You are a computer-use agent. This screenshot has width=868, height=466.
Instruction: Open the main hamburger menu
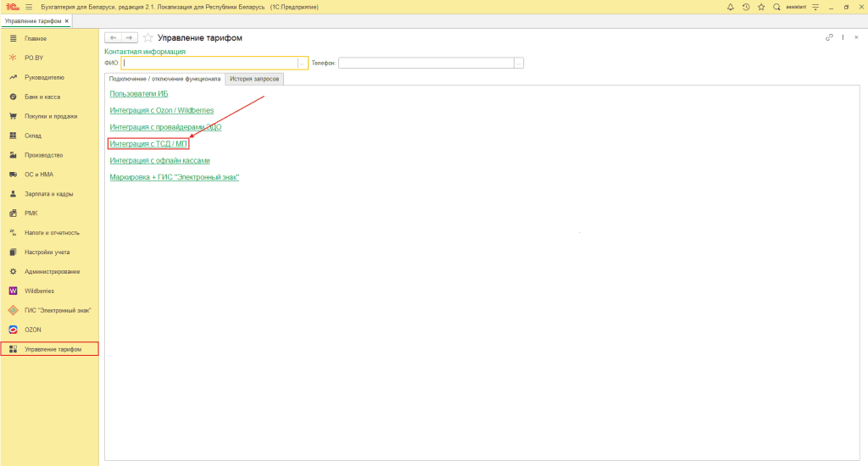click(28, 7)
